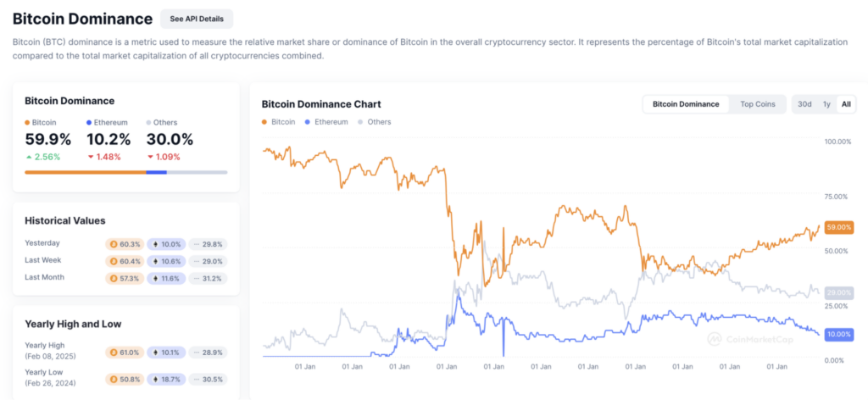This screenshot has width=868, height=400.
Task: Choose the All time range option
Action: point(845,104)
